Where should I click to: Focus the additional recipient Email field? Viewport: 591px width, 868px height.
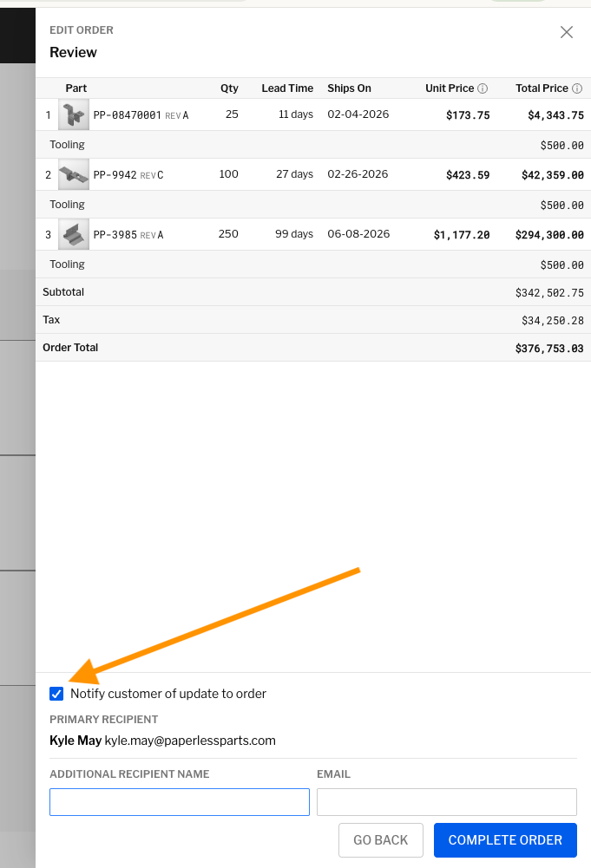(446, 802)
